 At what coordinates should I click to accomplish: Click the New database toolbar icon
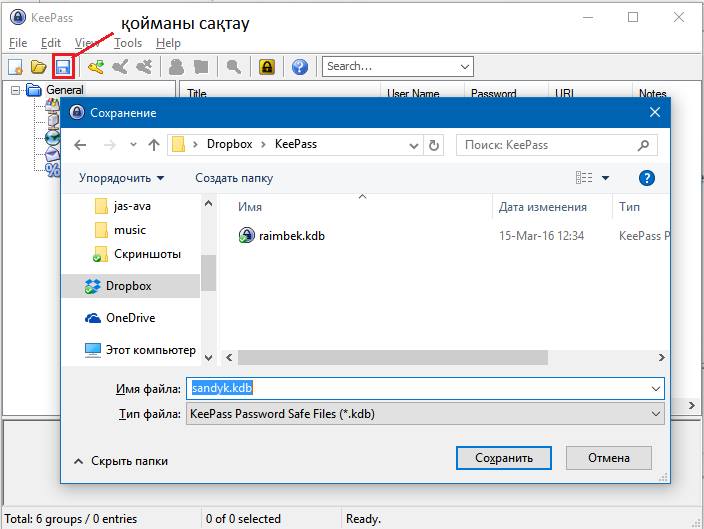[x=16, y=67]
